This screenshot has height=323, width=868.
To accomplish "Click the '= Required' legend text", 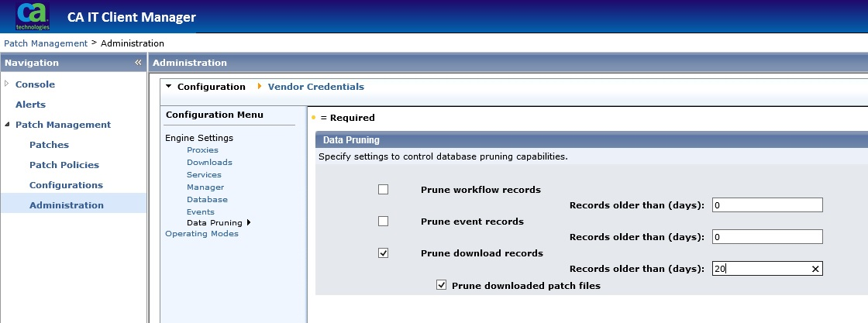I will click(x=348, y=118).
